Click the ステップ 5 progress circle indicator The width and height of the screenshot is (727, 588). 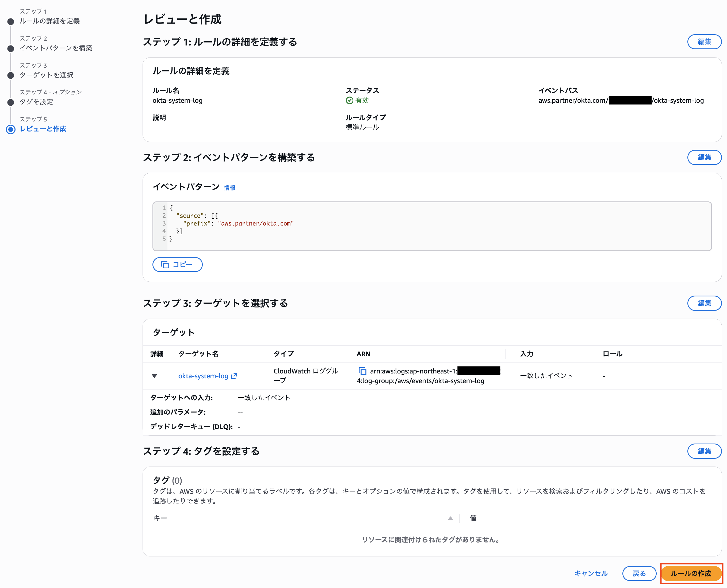pyautogui.click(x=11, y=129)
